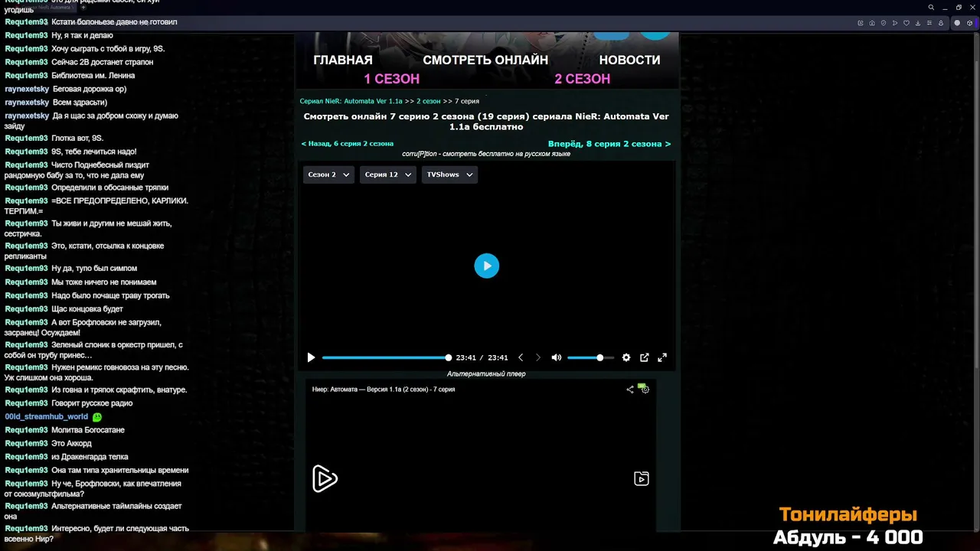980x551 pixels.
Task: Follow the 2 сезон breadcrumb link
Action: 429,101
